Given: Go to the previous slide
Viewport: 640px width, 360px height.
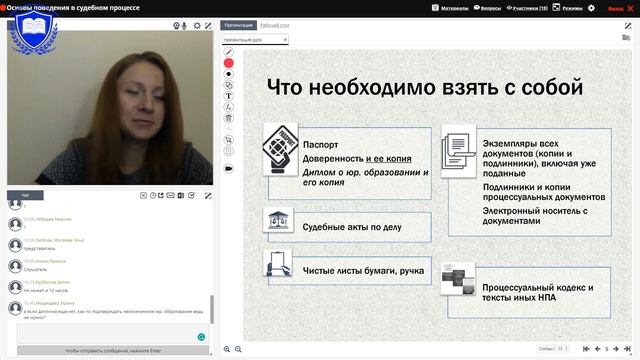Looking at the screenshot, I should pyautogui.click(x=598, y=349).
